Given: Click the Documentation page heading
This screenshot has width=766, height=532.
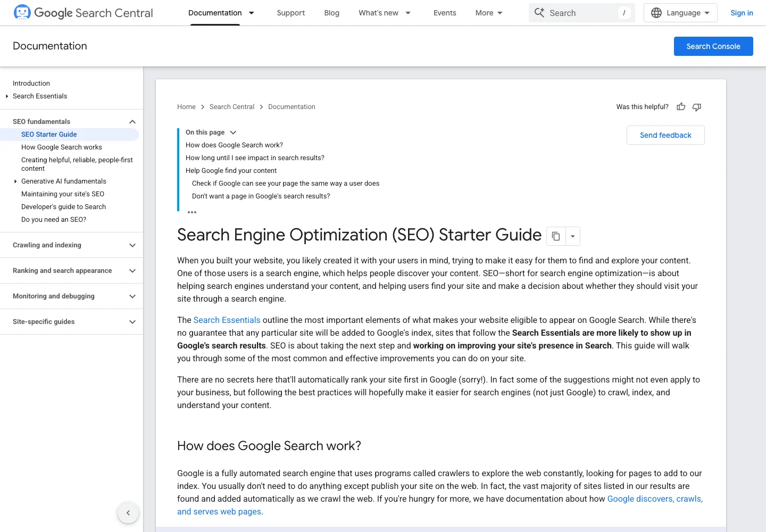Looking at the screenshot, I should [x=50, y=46].
